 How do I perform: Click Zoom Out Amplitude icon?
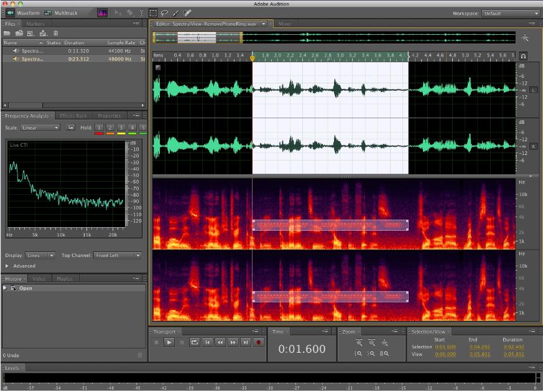click(371, 342)
